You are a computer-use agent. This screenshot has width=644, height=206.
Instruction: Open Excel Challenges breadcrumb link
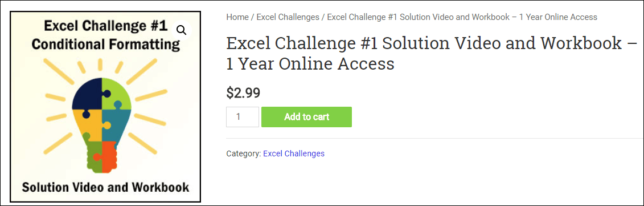(288, 17)
